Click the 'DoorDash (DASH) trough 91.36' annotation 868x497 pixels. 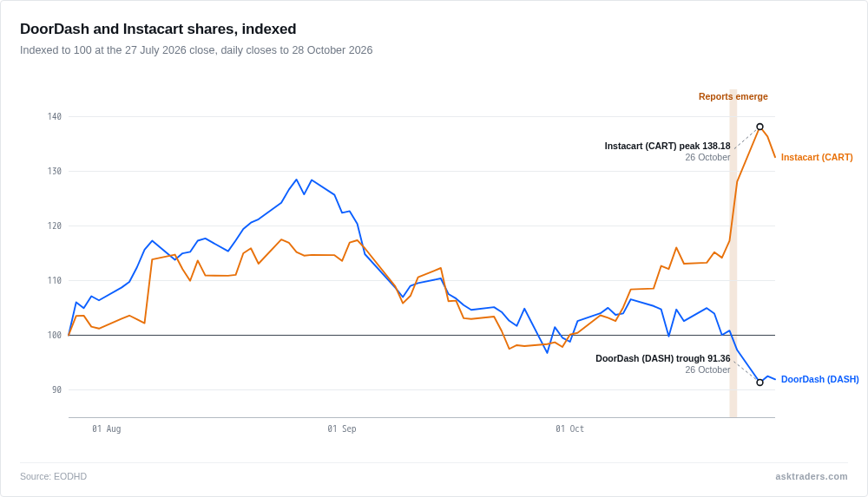point(662,358)
